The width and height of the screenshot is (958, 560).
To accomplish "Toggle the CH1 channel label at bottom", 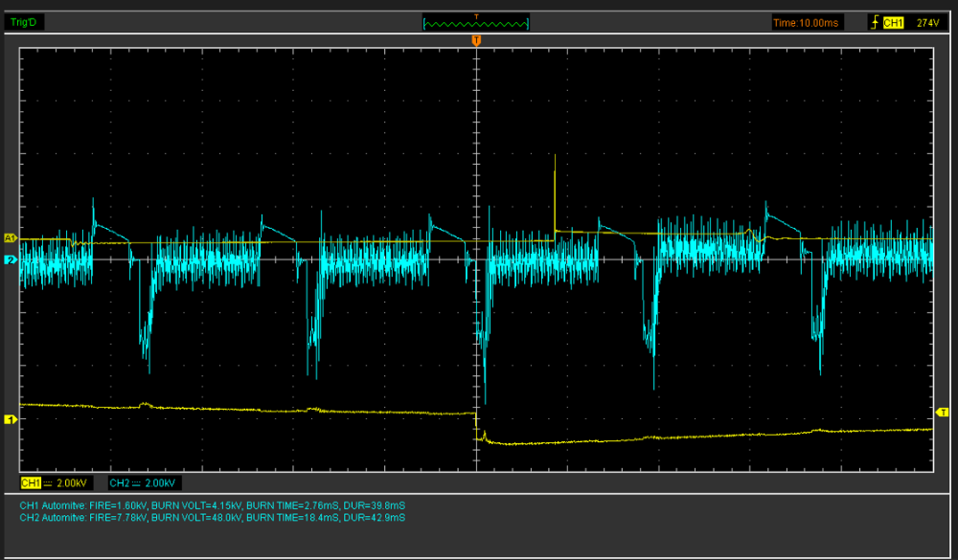I will pos(31,483).
